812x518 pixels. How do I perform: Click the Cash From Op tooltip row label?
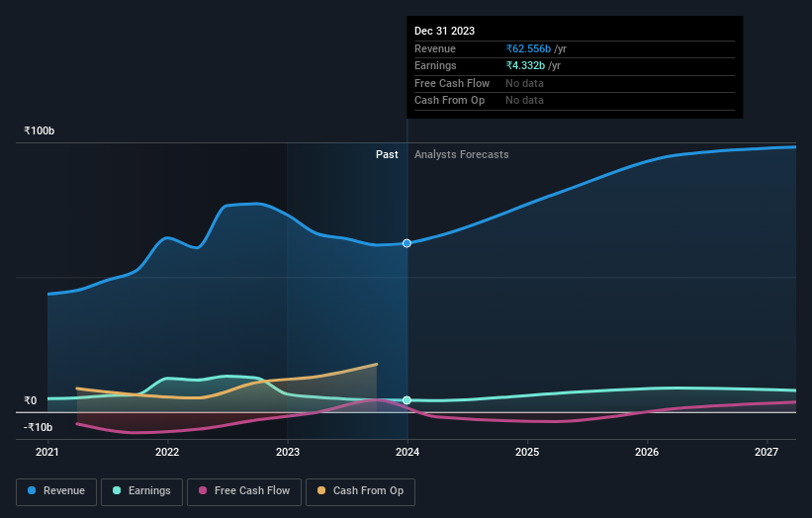click(449, 101)
